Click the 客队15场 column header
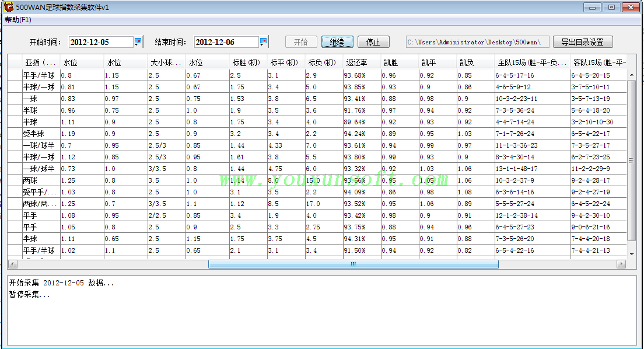The image size is (644, 349). point(599,62)
